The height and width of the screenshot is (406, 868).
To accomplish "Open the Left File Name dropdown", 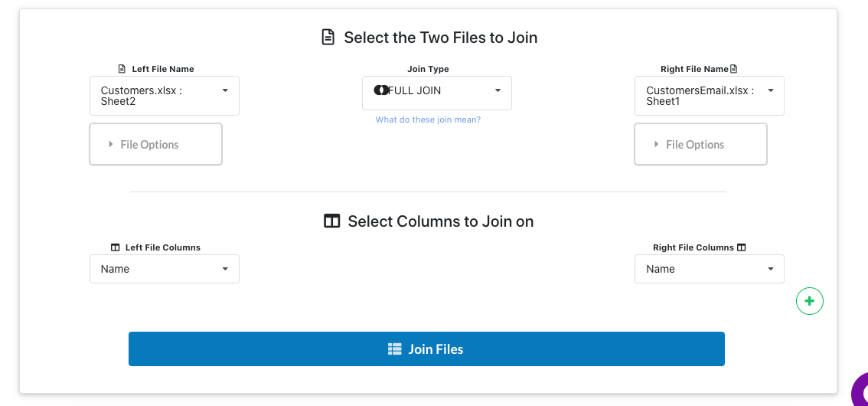I will tap(165, 96).
